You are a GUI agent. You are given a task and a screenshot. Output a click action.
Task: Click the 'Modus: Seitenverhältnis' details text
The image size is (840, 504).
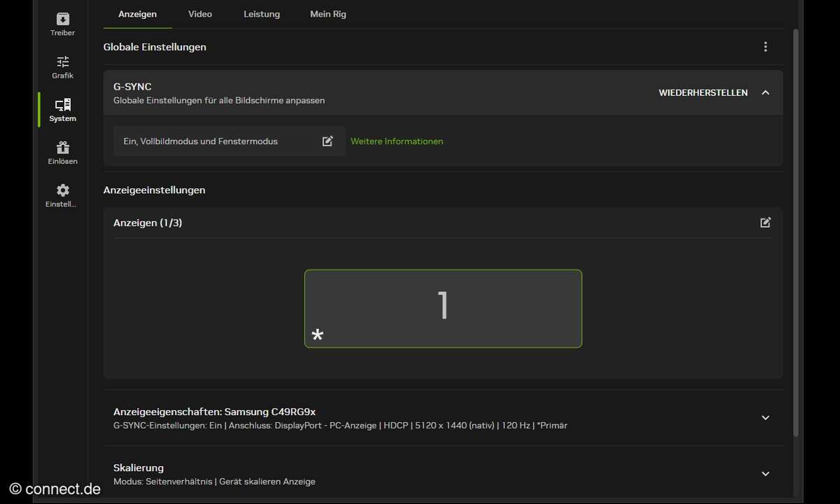[214, 482]
